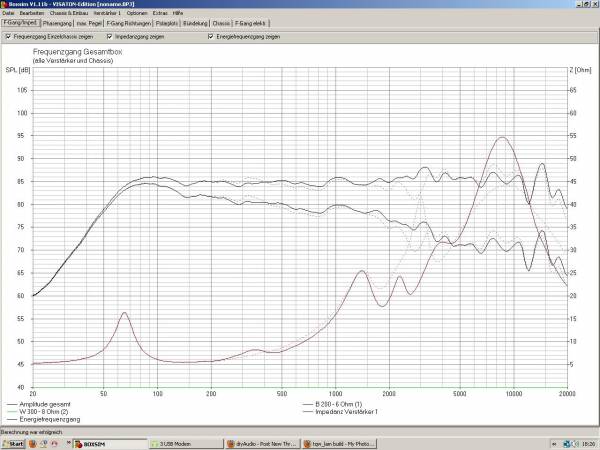Minimize the Boxsim window

click(x=580, y=4)
